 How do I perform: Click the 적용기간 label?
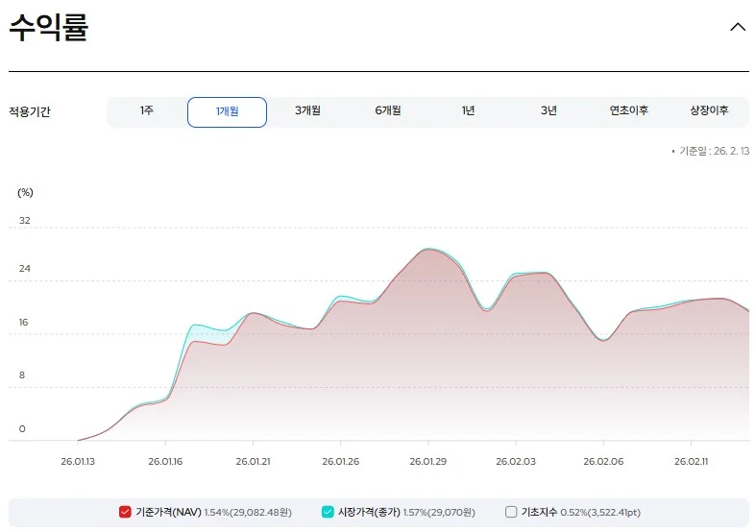[30, 111]
